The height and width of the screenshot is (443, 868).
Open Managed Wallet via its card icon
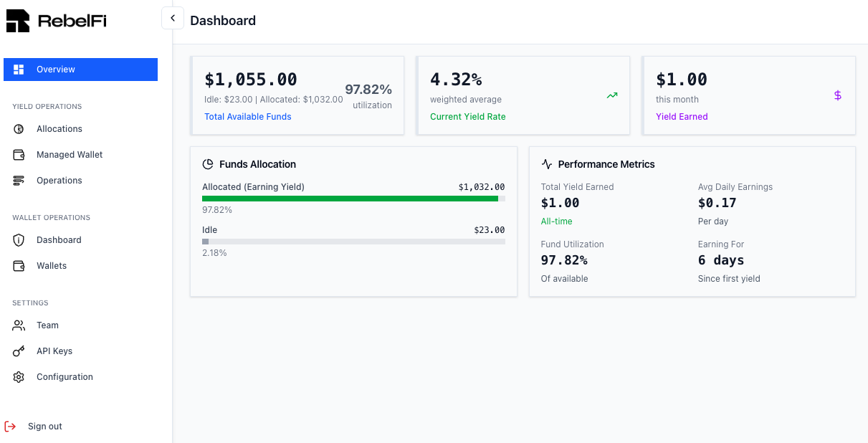[x=19, y=154]
